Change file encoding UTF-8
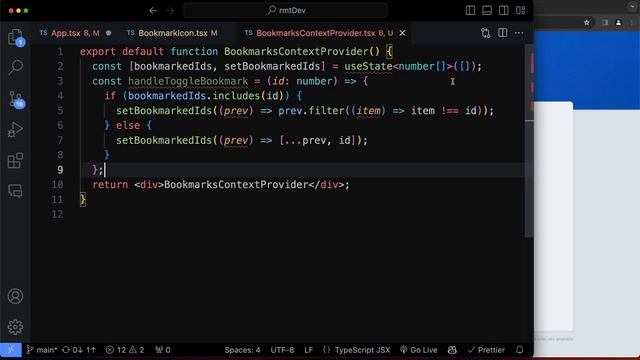Screen dimensions: 640x360 [282, 350]
